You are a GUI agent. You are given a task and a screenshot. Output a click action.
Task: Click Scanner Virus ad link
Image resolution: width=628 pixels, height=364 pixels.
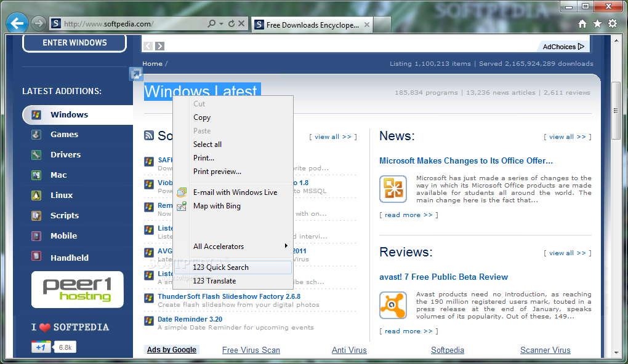545,350
